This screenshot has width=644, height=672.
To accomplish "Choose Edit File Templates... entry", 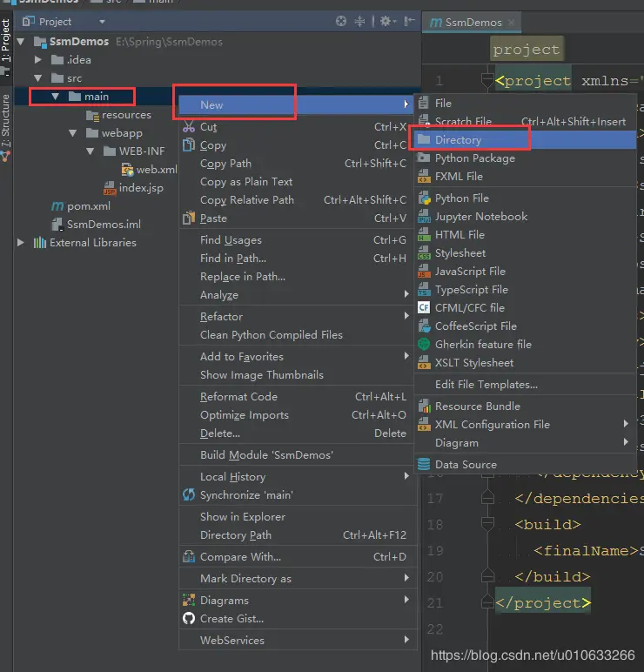I will (x=526, y=385).
